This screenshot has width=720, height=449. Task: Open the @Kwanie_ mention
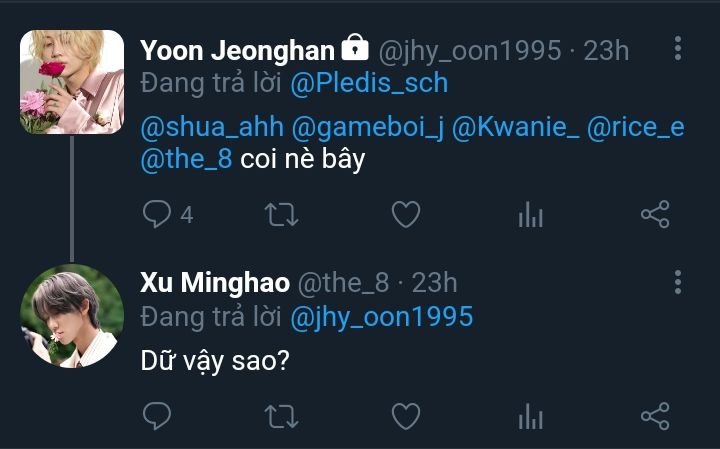pyautogui.click(x=516, y=127)
